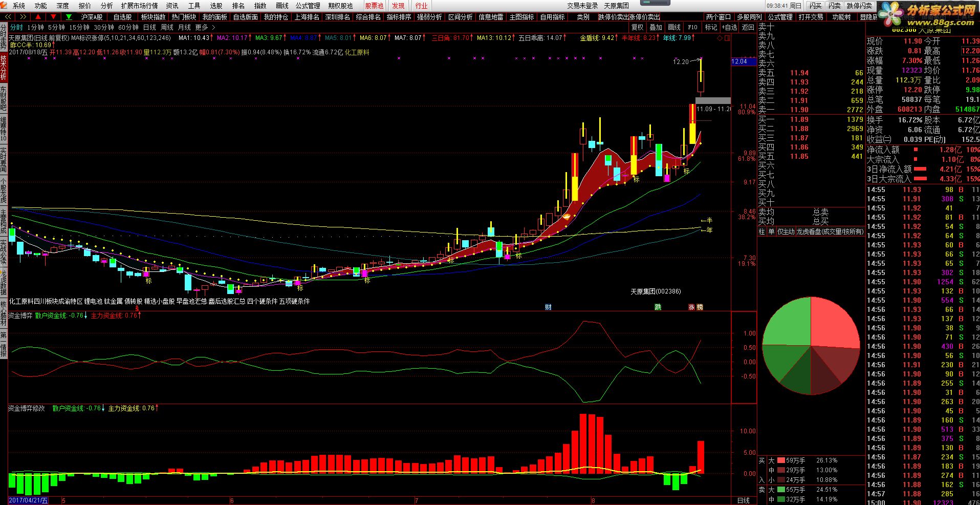Open 上海排名 ranking
Viewport: 980px width, 505px height.
coord(307,17)
